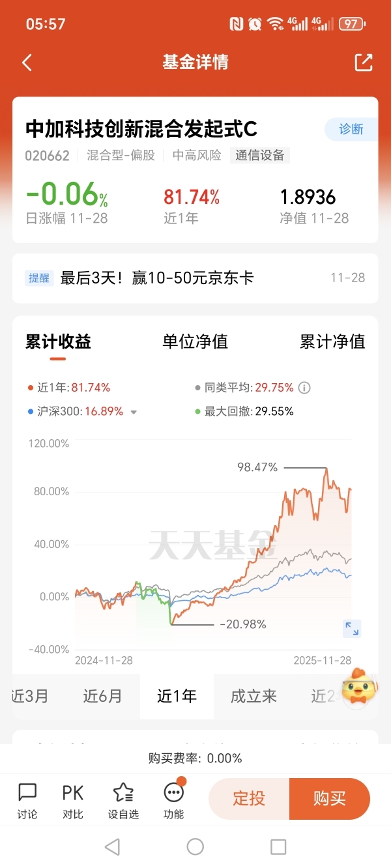Add fund via 设自选 star icon

coord(123,800)
